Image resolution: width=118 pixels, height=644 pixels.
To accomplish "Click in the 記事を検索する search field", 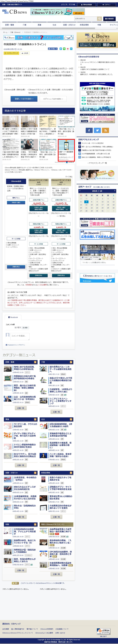I will click(x=86, y=18).
